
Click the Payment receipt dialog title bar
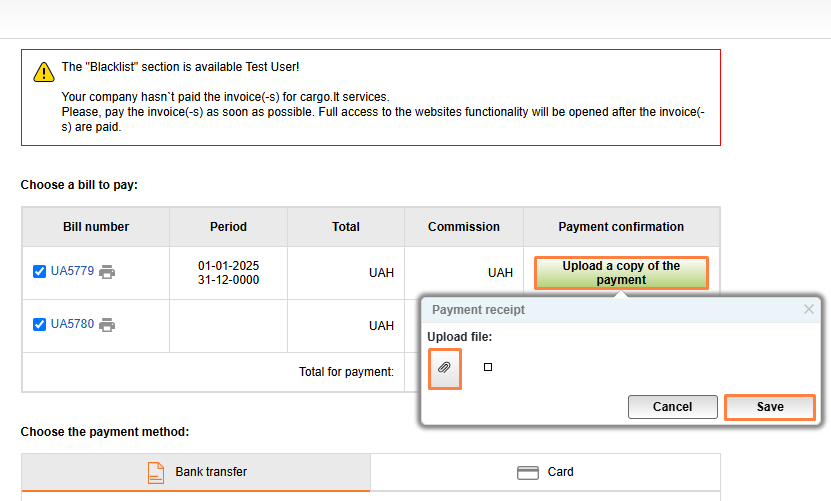coord(600,310)
